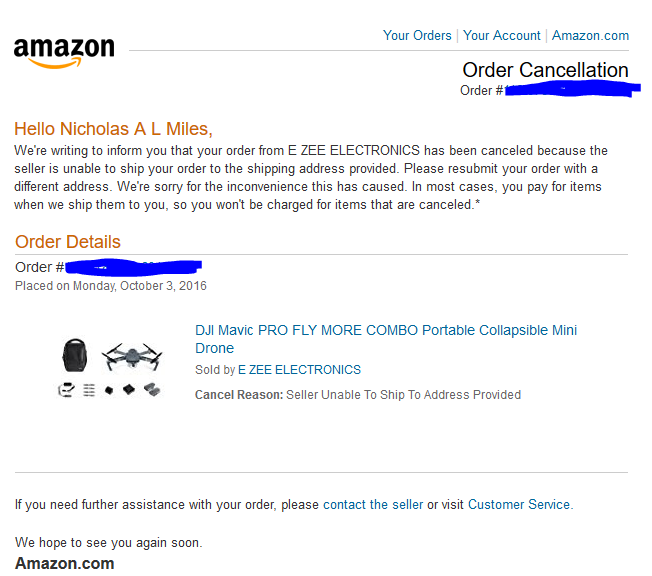The width and height of the screenshot is (652, 576).
Task: Click the battery pack icon in the accessory row
Action: (x=152, y=389)
